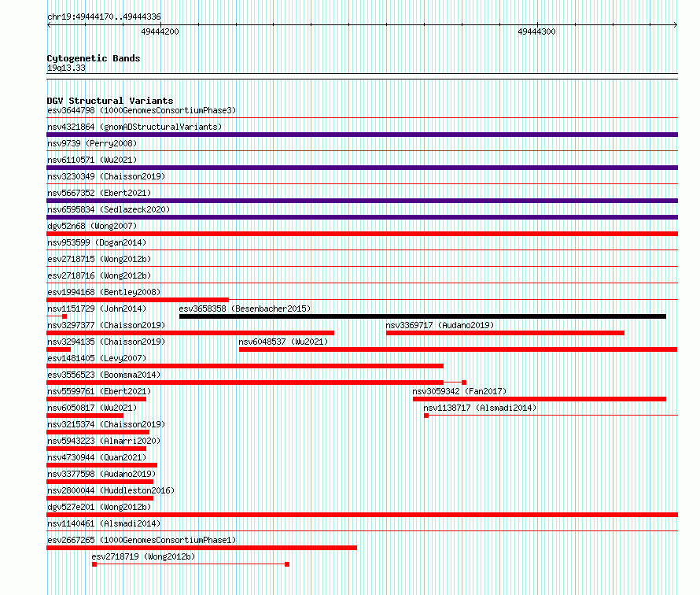
Task: Open variant esv2718719 (Wong2012b)
Action: click(x=143, y=556)
